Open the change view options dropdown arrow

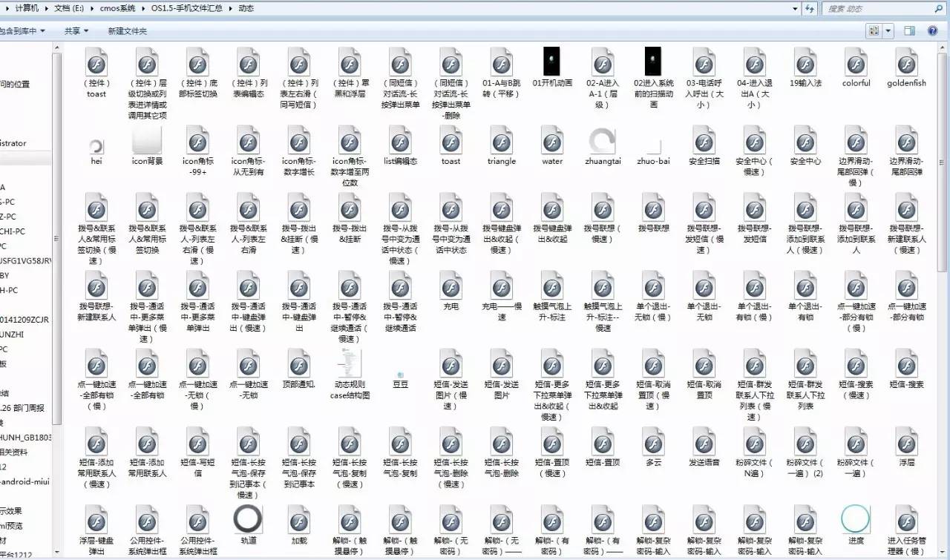coord(888,31)
